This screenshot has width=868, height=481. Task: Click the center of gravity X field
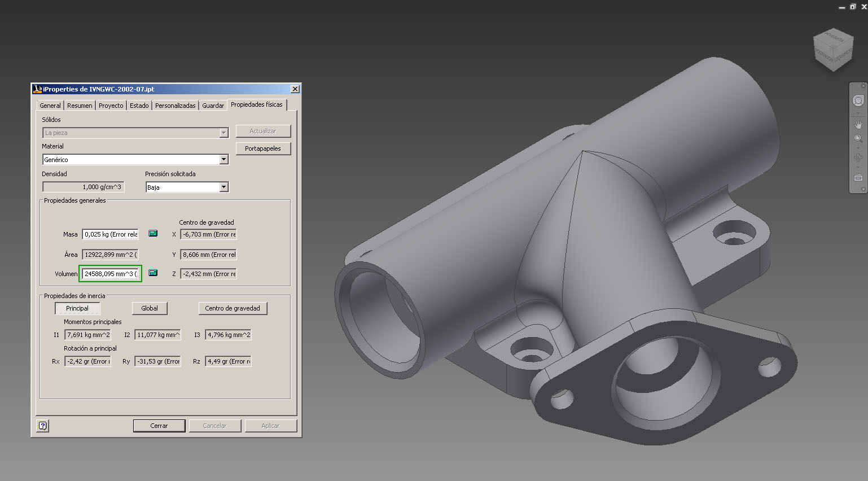click(208, 234)
